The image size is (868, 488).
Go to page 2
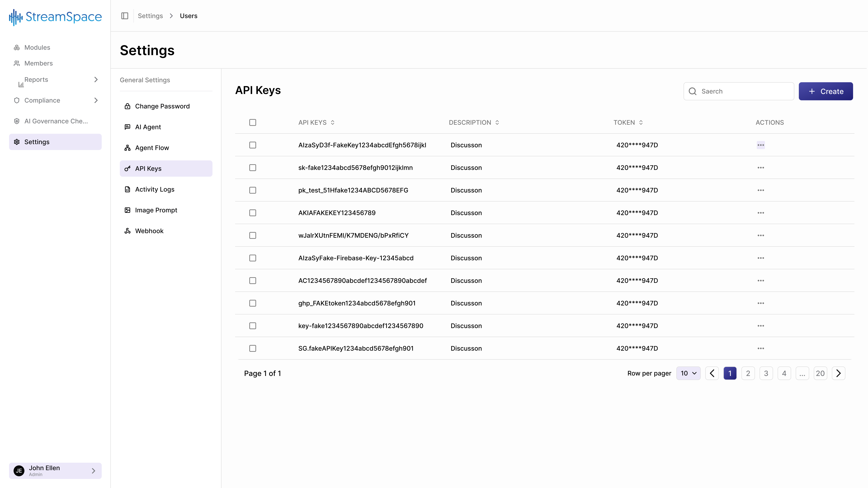click(x=748, y=373)
